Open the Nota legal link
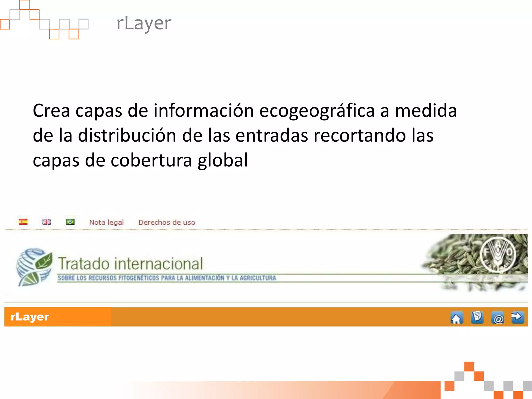532x399 pixels. tap(107, 222)
